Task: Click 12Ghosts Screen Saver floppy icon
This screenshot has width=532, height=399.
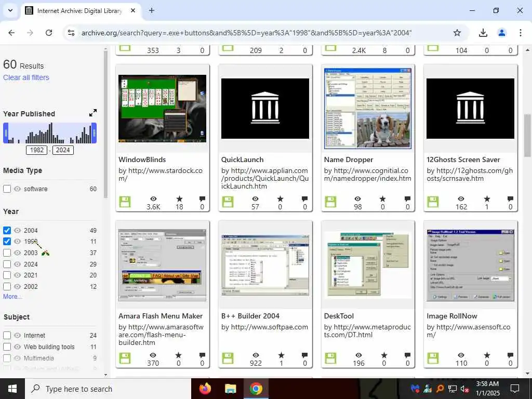Action: [433, 202]
